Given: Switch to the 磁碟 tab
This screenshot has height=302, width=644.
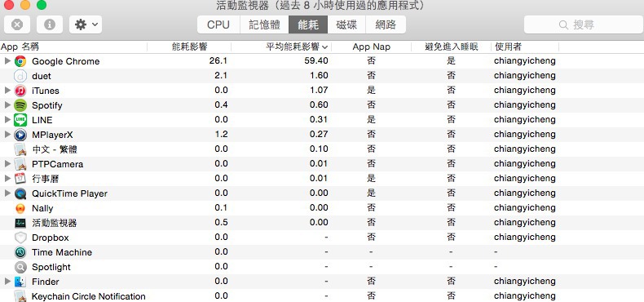Looking at the screenshot, I should pos(346,24).
